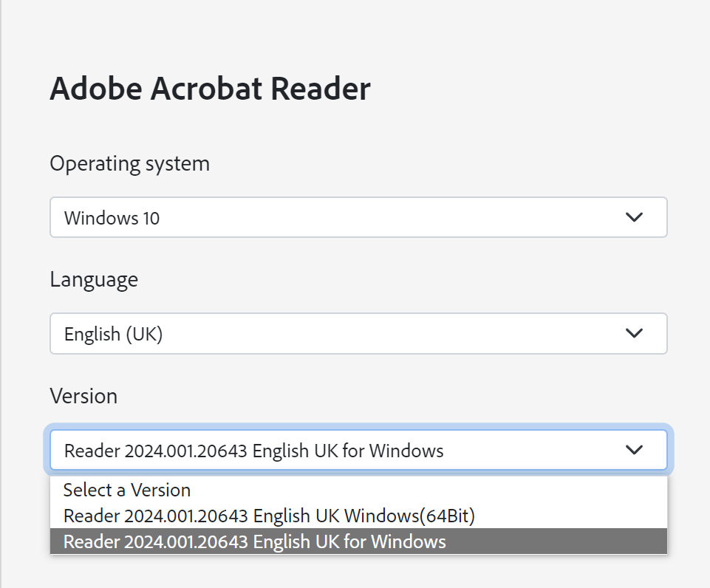Open the Operating system dropdown

click(x=358, y=217)
